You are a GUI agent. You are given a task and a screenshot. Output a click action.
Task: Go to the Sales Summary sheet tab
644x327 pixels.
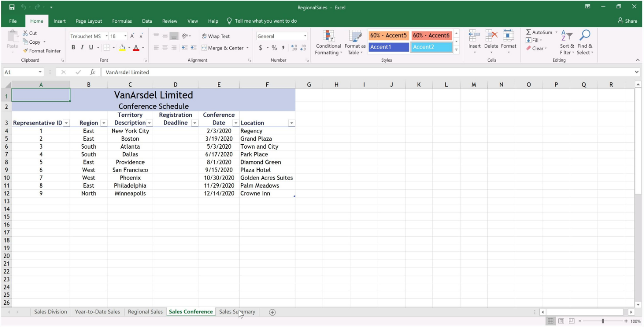click(237, 312)
